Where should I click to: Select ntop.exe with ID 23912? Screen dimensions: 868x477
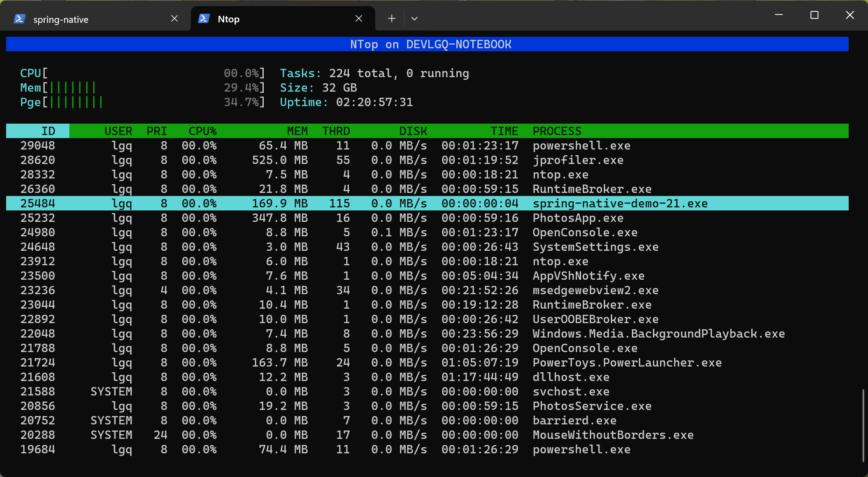click(427, 261)
